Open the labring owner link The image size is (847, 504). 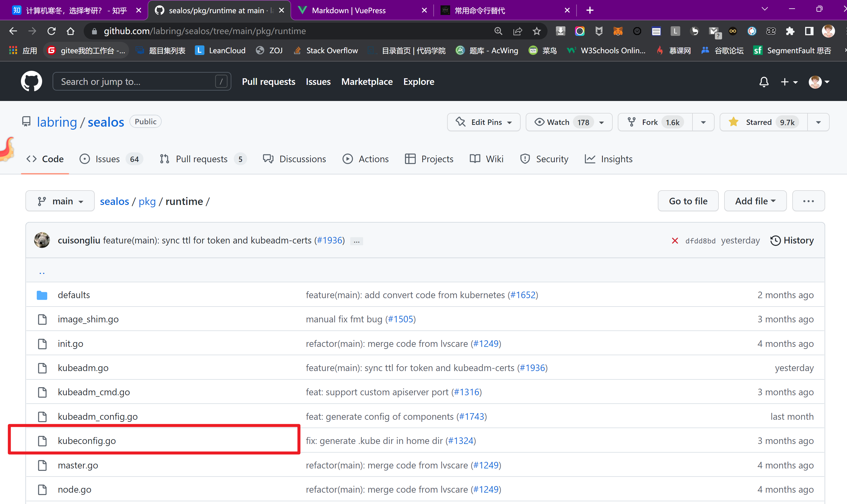tap(57, 122)
